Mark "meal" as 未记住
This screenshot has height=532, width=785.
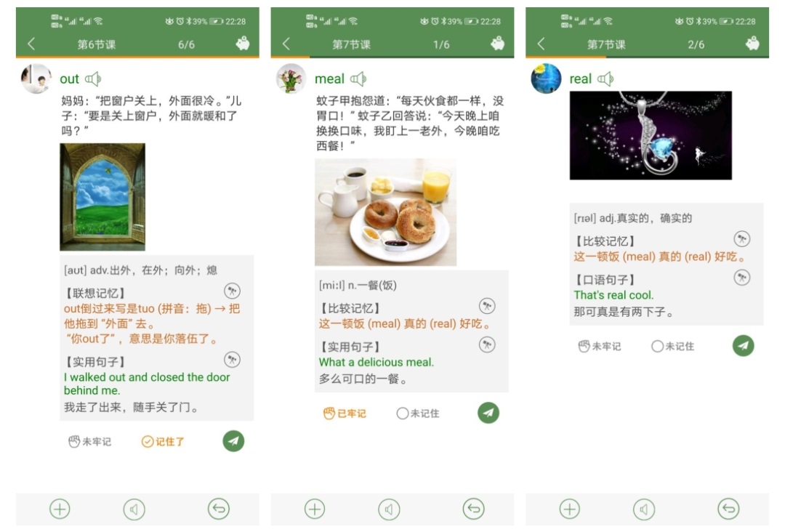tap(417, 414)
